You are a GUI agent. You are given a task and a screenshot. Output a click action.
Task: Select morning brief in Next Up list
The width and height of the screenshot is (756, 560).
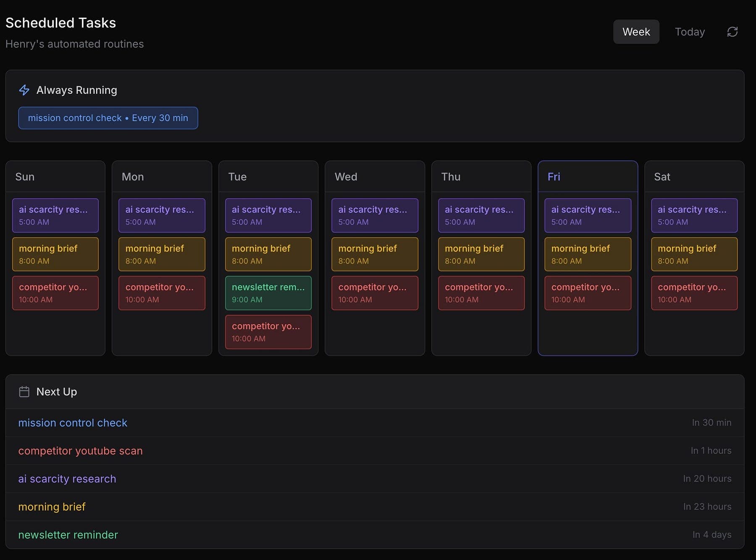[x=52, y=507]
